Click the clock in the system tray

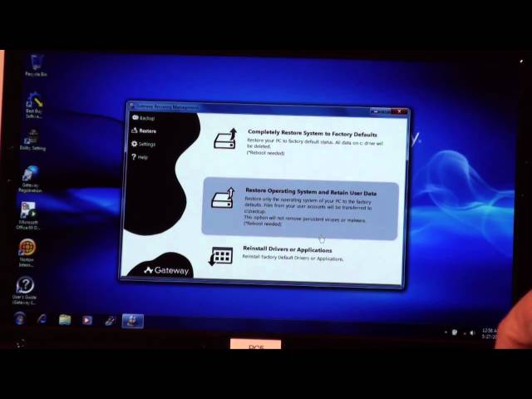pos(490,333)
